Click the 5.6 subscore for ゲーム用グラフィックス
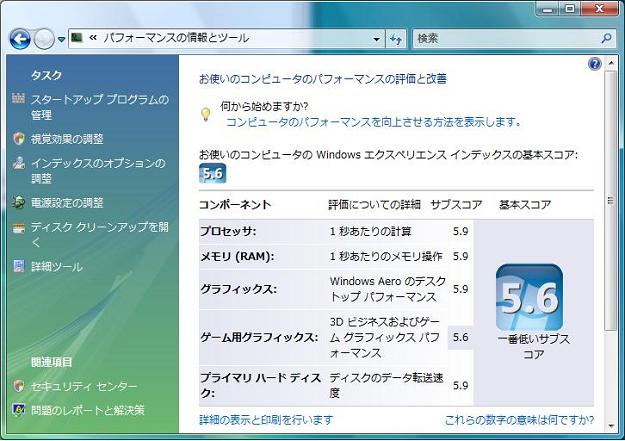Screen dimensions: 625x441 point(460,337)
